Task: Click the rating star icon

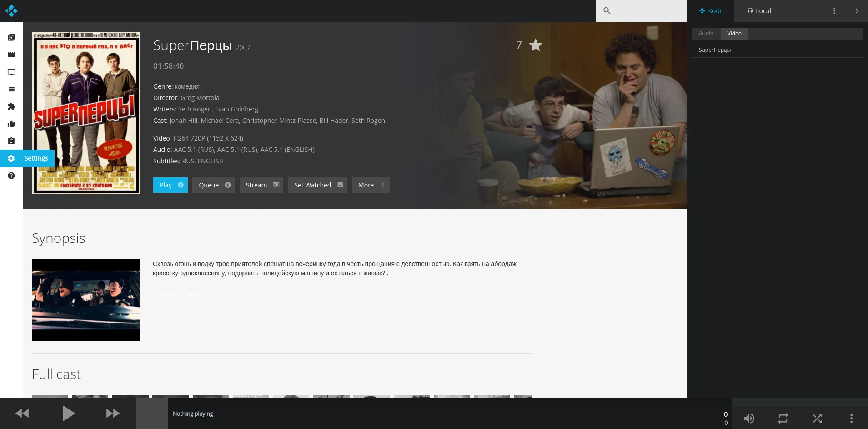Action: 536,45
